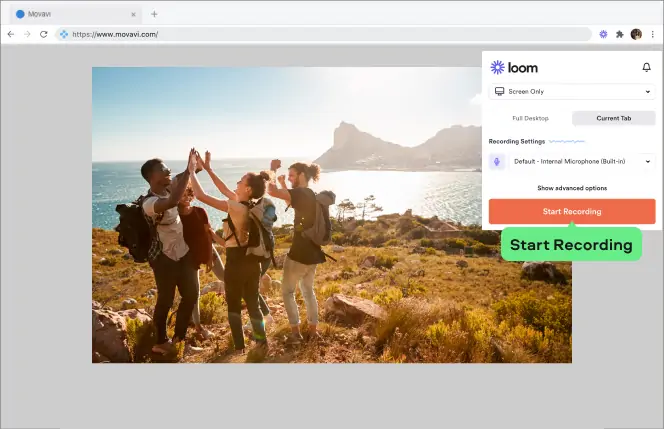Click the address bar URL field
Screen dimensions: 664x429
pyautogui.click(x=323, y=34)
